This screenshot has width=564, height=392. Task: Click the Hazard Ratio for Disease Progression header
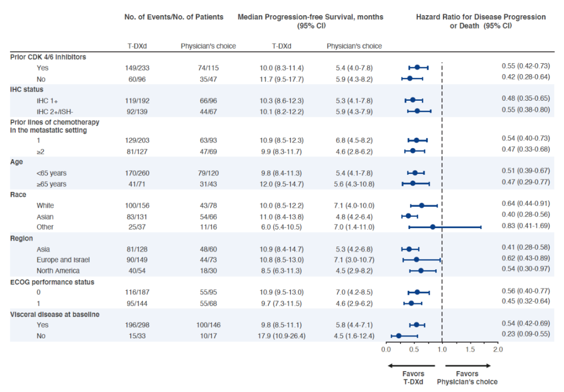tap(480, 17)
